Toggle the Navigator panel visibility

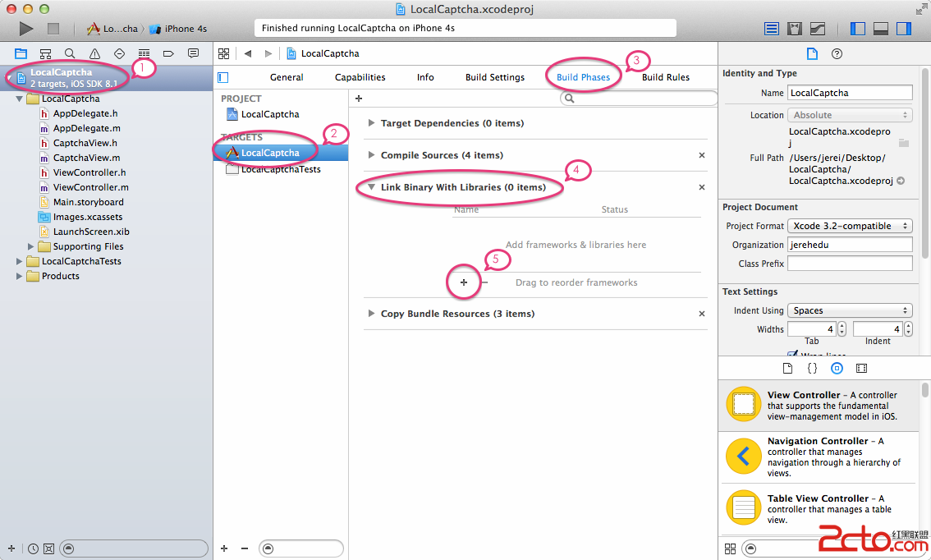point(858,29)
